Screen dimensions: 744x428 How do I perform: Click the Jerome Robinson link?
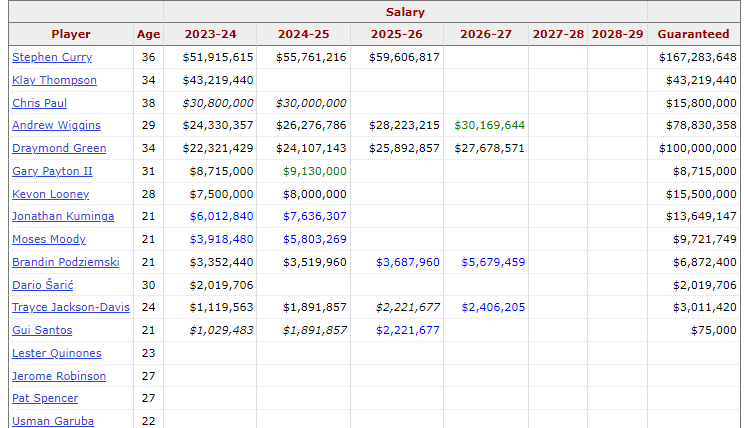[x=59, y=376]
